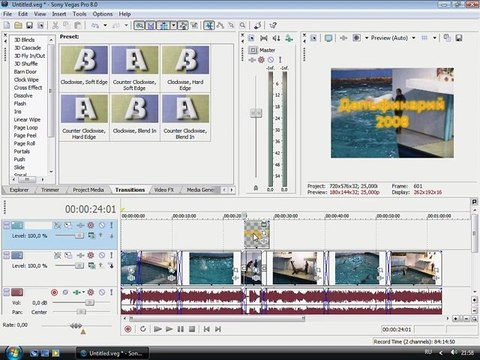
Task: Select the Zoom magnifier tool
Action: [x=243, y=25]
